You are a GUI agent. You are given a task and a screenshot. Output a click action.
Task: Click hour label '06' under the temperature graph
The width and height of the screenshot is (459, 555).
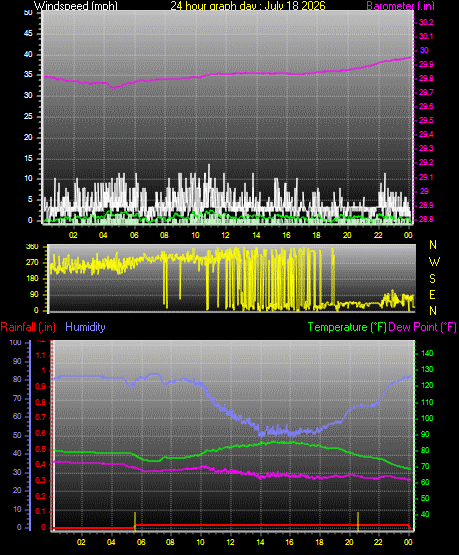pyautogui.click(x=141, y=542)
